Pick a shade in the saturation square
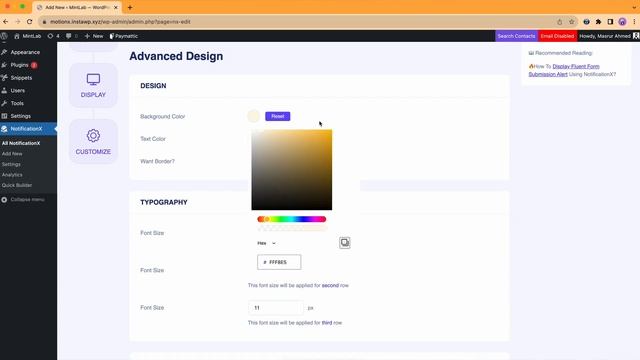640x360 pixels. pyautogui.click(x=291, y=170)
